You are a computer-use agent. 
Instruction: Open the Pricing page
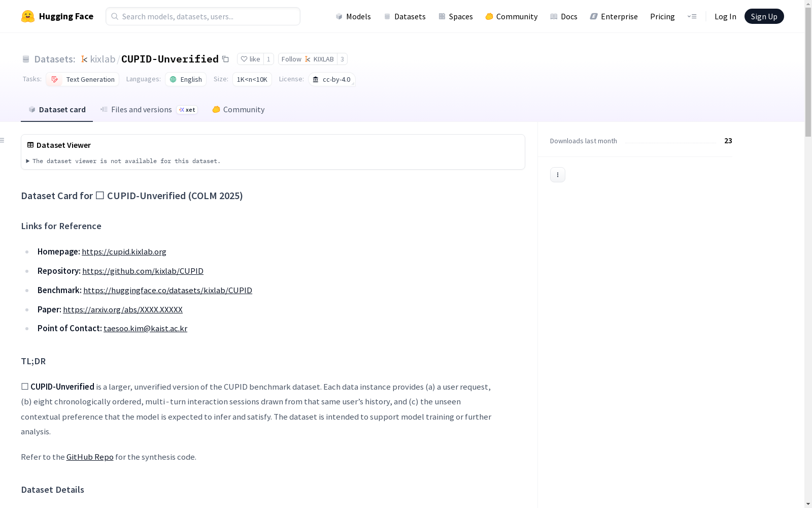point(662,16)
